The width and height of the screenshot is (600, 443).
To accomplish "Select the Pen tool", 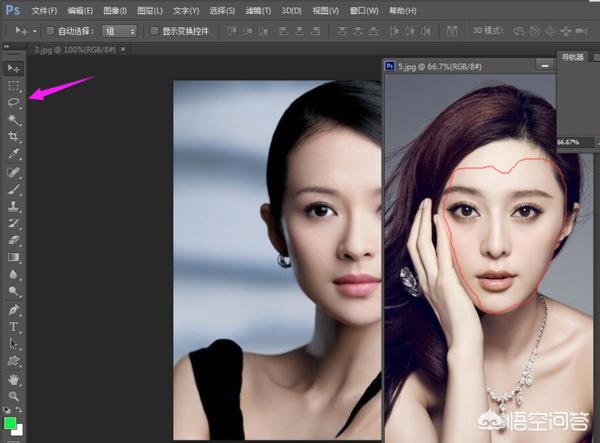I will click(x=13, y=310).
